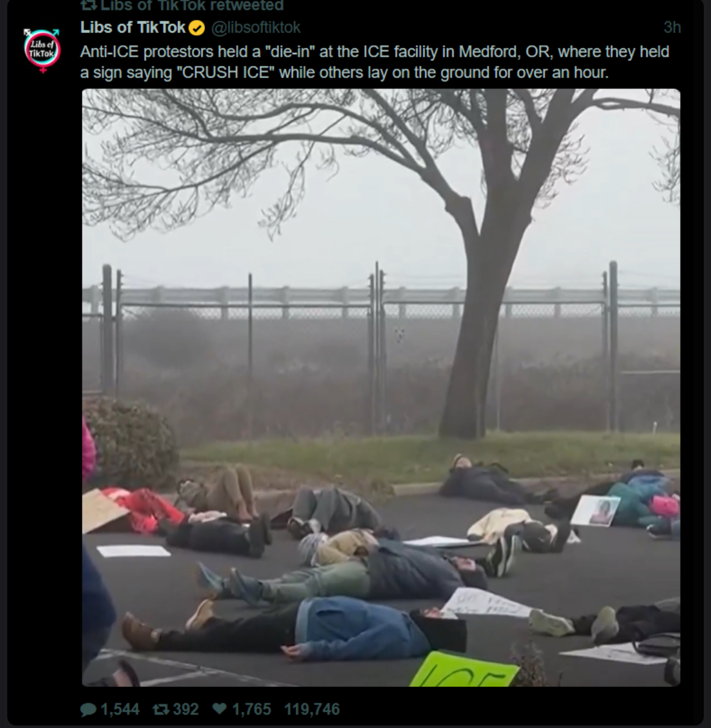Viewport: 711px width, 728px height.
Task: Open the Libs of TikTok profile avatar
Action: 42,50
